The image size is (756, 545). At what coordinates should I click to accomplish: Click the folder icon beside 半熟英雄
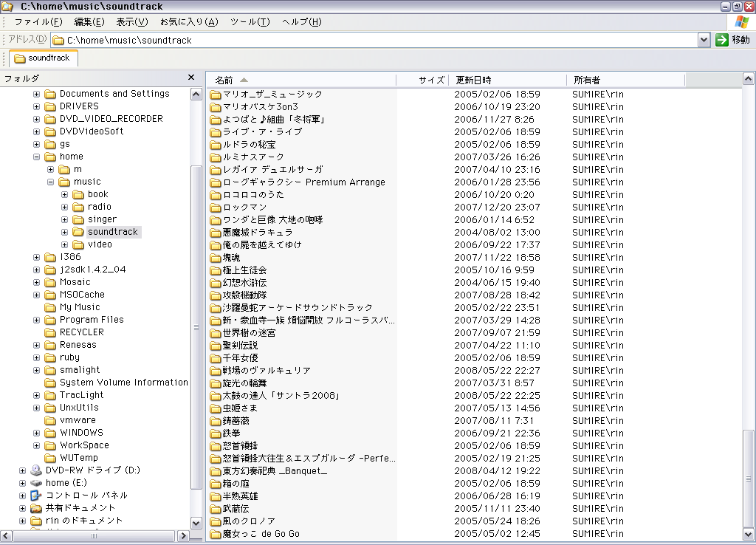coord(216,496)
